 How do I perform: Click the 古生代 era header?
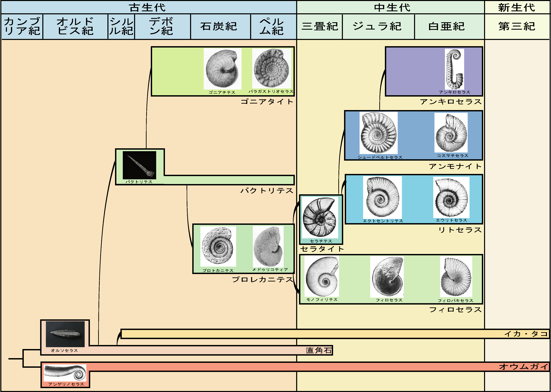pos(147,7)
